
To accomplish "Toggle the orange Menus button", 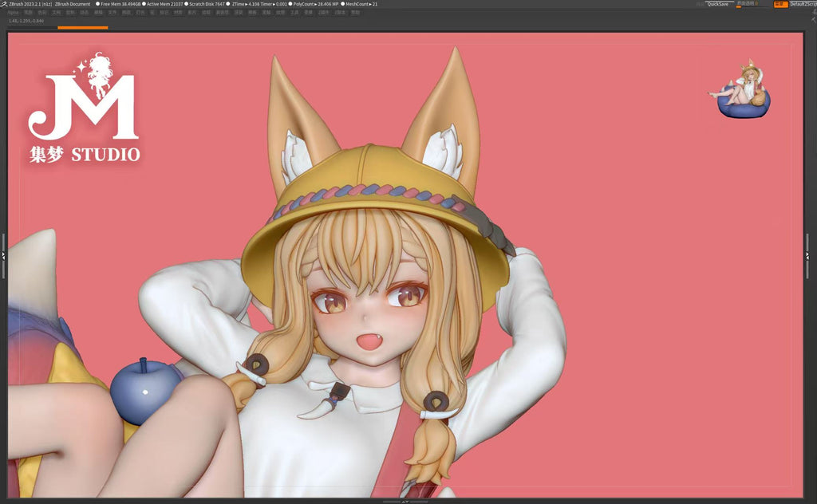I will (780, 4).
